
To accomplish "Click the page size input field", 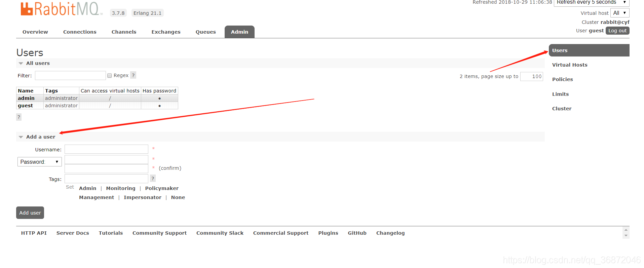I will coord(532,76).
